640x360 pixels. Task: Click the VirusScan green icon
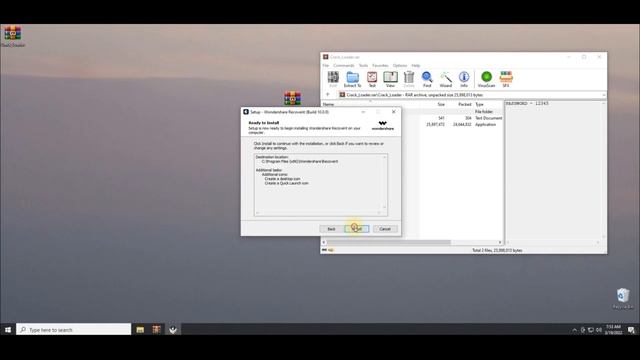pyautogui.click(x=486, y=79)
